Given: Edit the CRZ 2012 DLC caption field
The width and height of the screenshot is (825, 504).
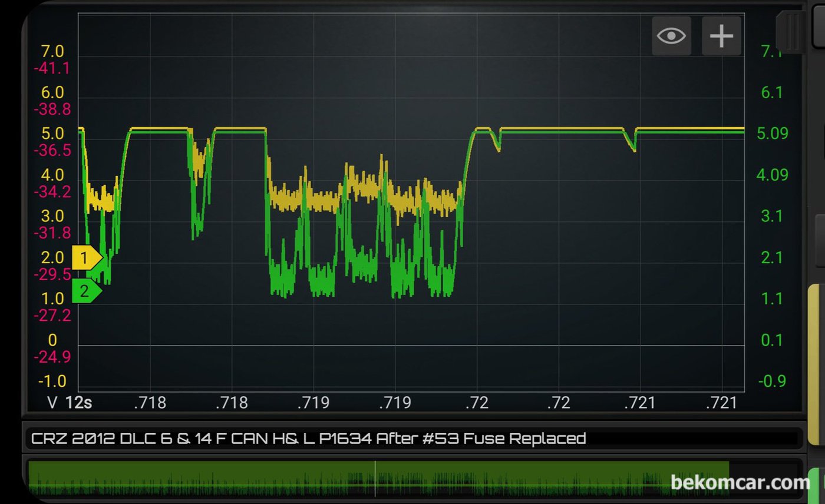Looking at the screenshot, I should pyautogui.click(x=308, y=439).
